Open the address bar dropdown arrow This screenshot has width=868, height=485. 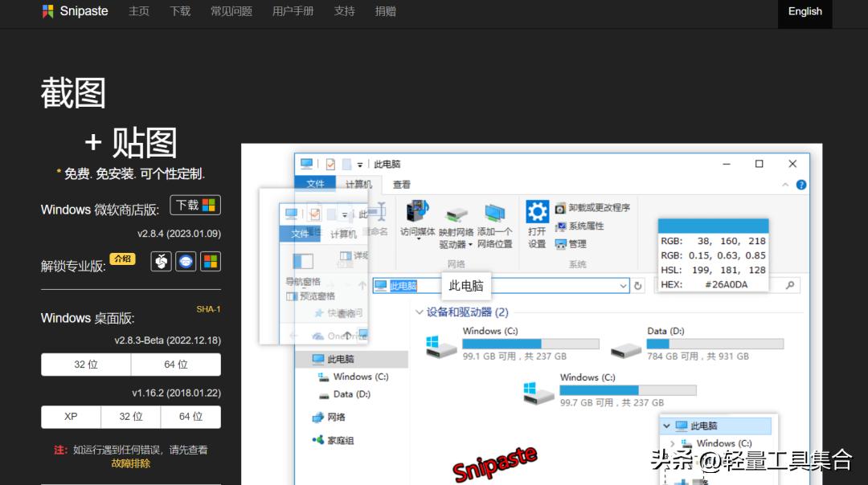(624, 285)
